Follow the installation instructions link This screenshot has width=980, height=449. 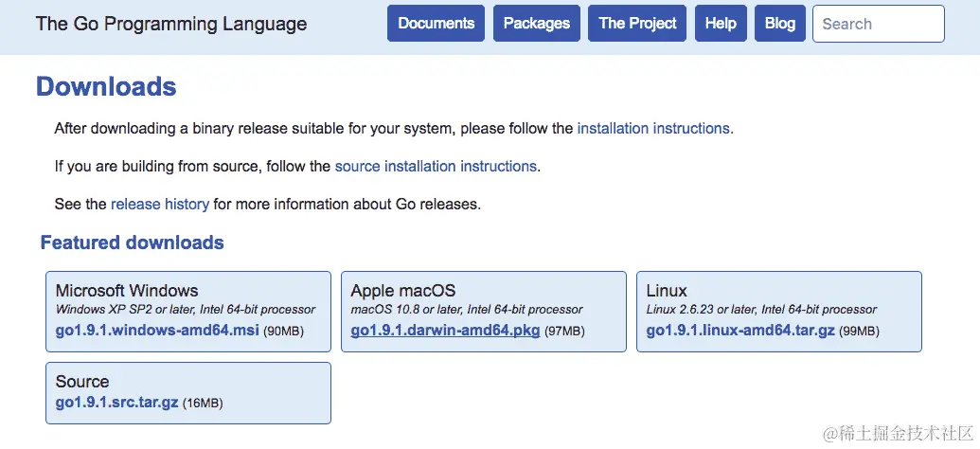click(x=653, y=129)
